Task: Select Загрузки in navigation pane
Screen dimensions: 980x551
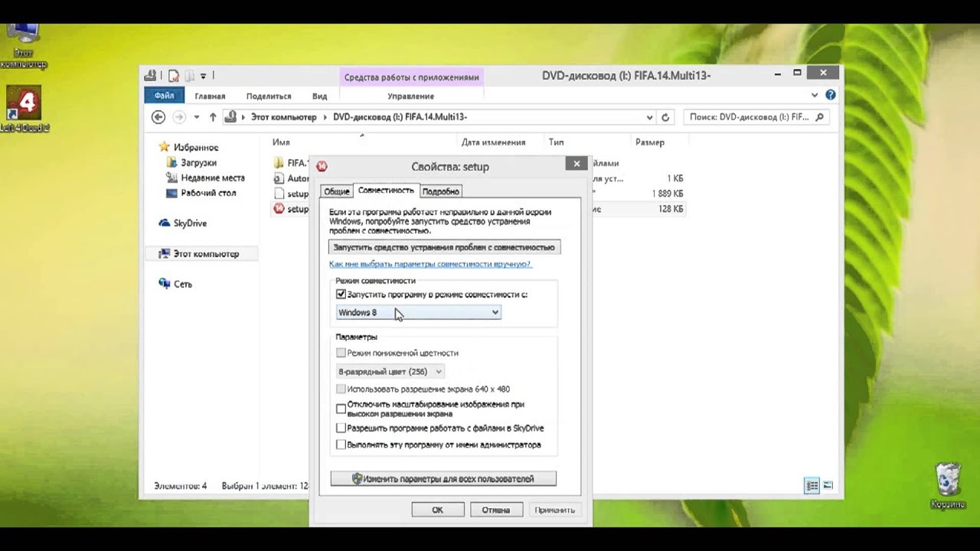Action: [x=191, y=162]
